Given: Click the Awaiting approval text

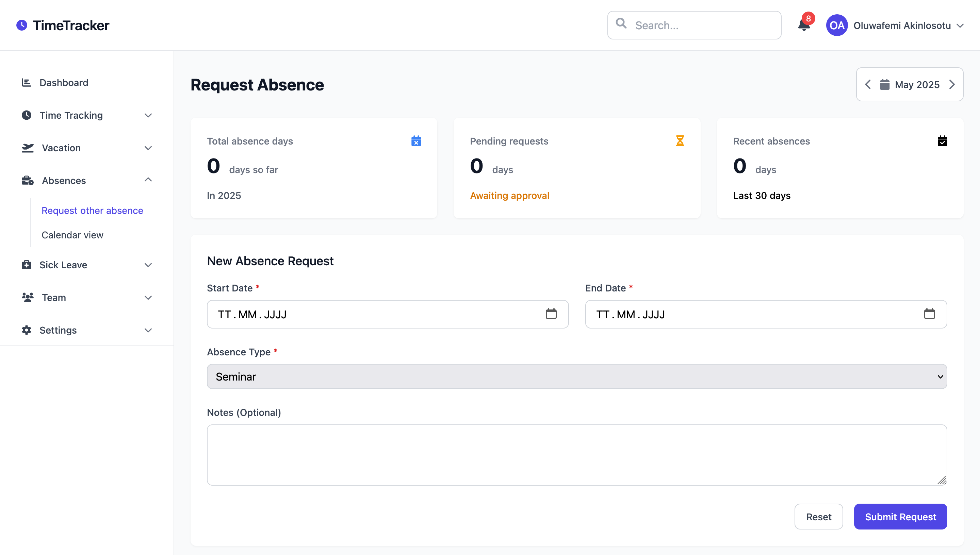Looking at the screenshot, I should coord(509,196).
